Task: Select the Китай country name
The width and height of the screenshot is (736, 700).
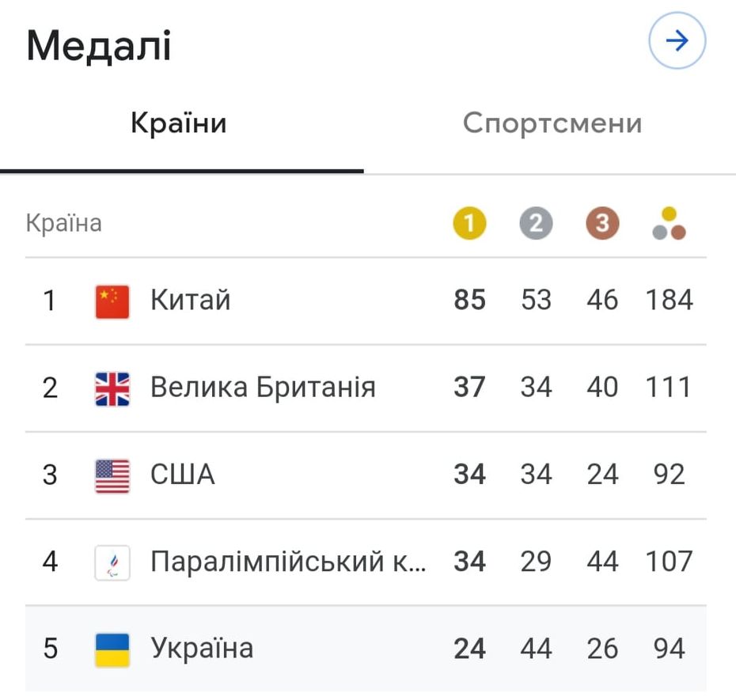Action: coord(191,301)
